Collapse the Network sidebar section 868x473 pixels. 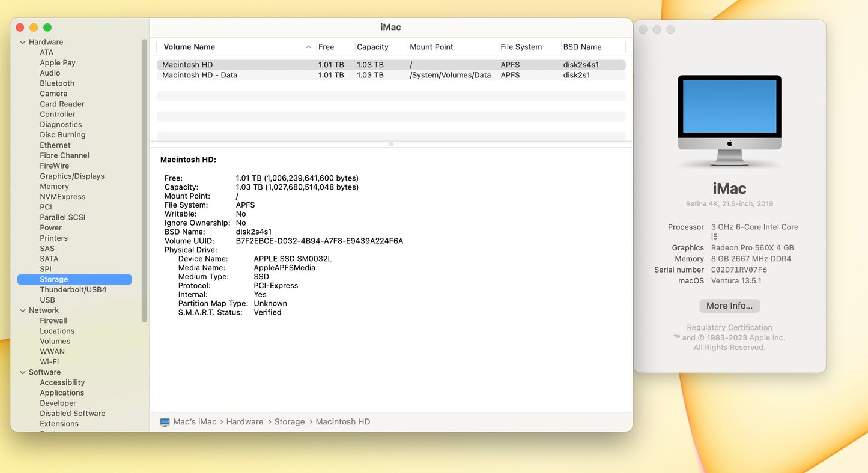click(23, 310)
